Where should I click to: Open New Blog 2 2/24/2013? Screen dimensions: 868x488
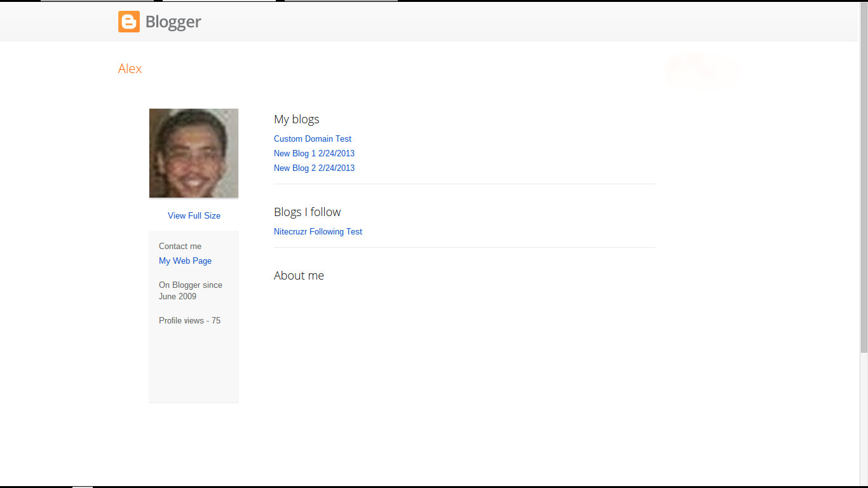(314, 168)
